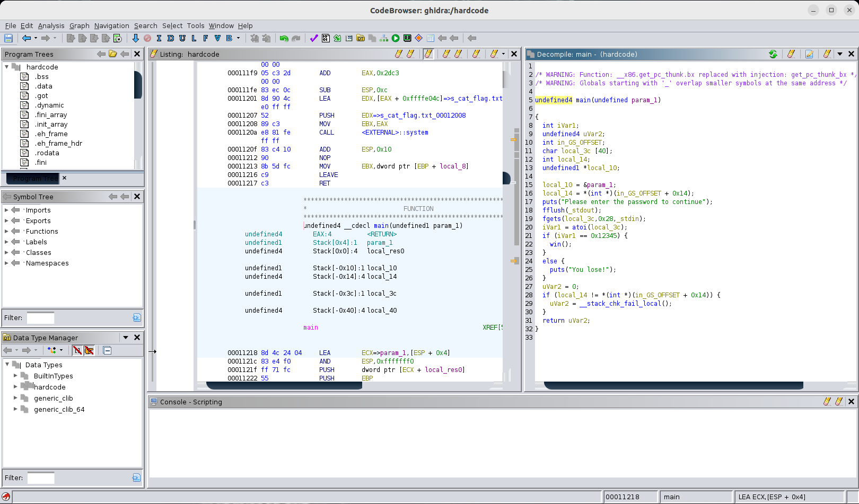The width and height of the screenshot is (859, 504).
Task: Click the 'F' function navigation icon
Action: click(x=205, y=38)
